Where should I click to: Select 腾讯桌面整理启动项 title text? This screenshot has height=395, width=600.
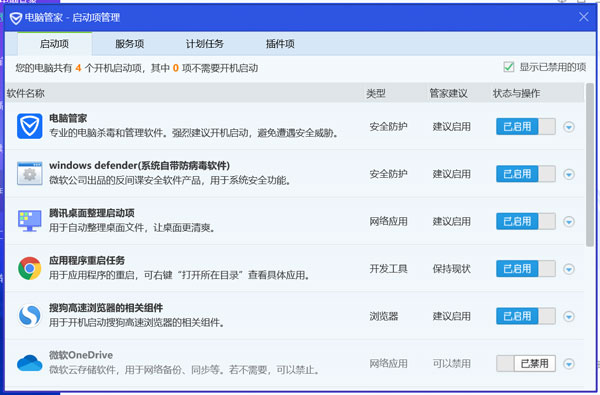[x=92, y=213]
